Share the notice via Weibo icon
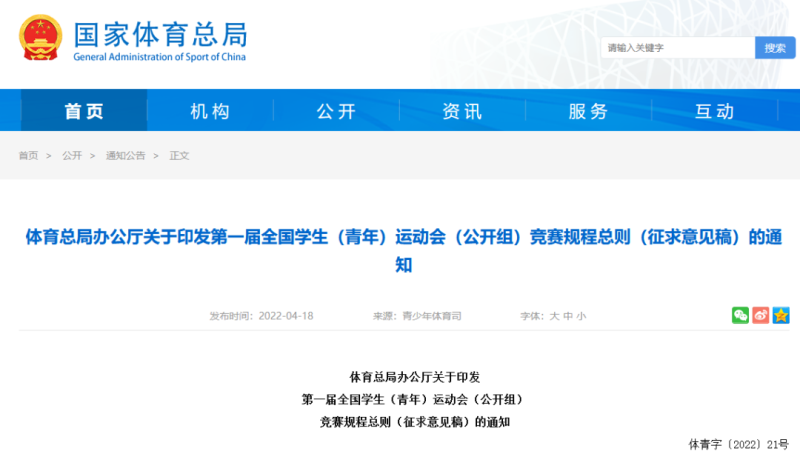Image resolution: width=800 pixels, height=454 pixels. coord(761,315)
